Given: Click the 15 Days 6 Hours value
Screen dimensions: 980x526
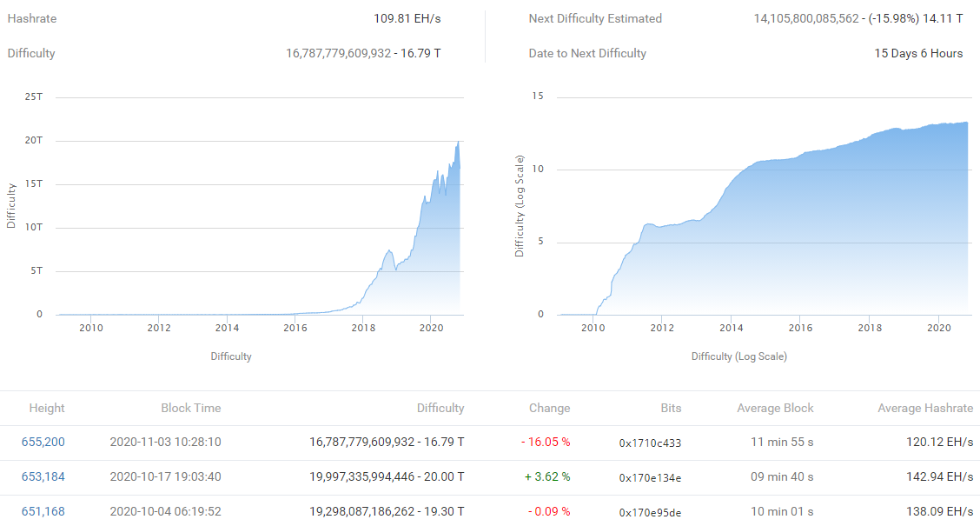Looking at the screenshot, I should click(x=918, y=53).
